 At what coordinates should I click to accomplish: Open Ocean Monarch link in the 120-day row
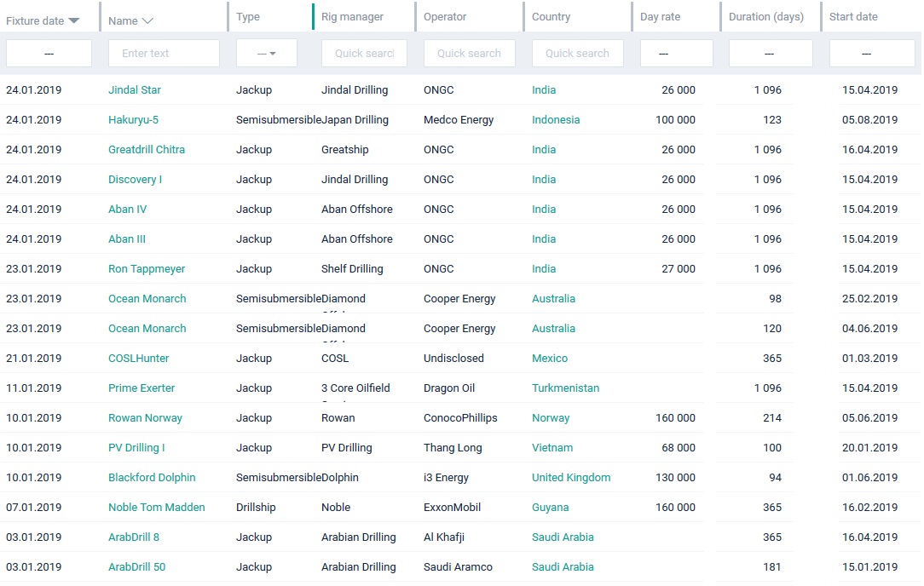147,329
